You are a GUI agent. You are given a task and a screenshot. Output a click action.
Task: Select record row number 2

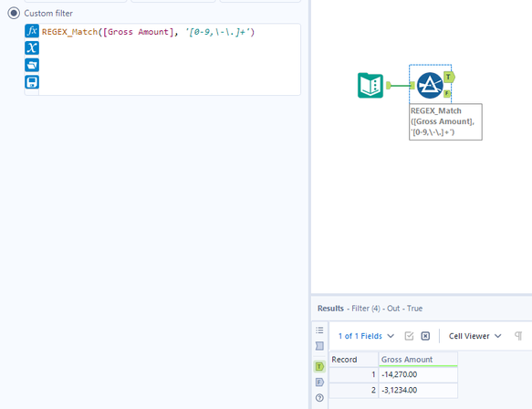(x=353, y=391)
